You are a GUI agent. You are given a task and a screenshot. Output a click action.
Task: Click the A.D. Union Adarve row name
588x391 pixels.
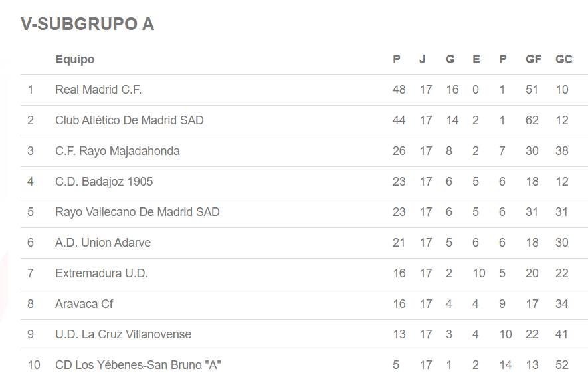[x=103, y=243]
